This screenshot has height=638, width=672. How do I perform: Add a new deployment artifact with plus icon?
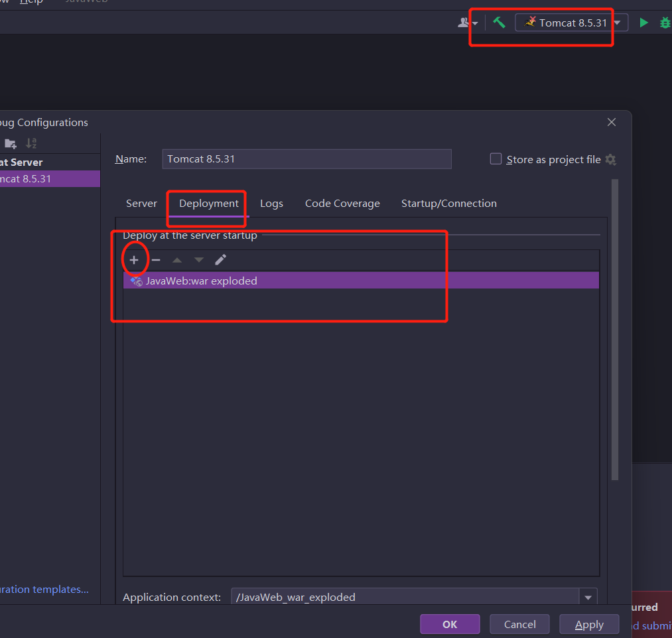pyautogui.click(x=134, y=260)
